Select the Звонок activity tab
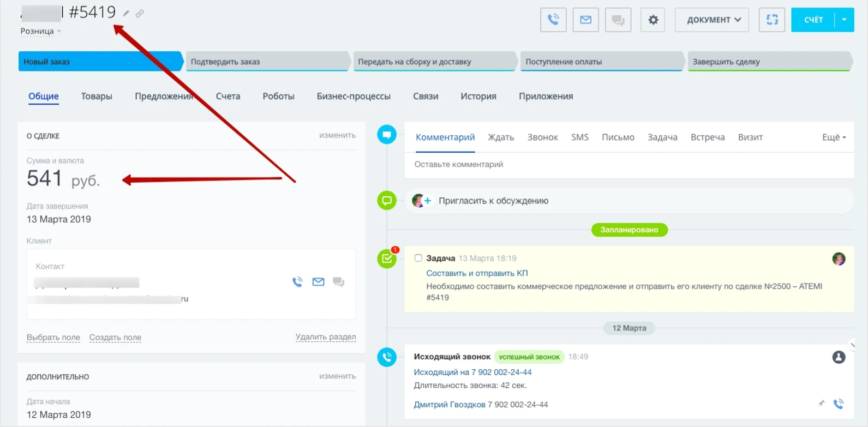868x427 pixels. [x=542, y=137]
